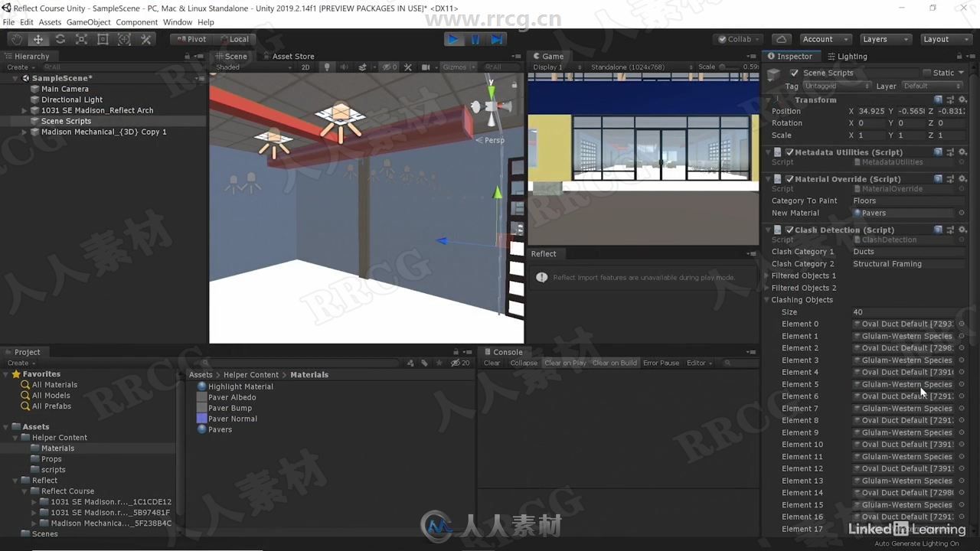Screen dimensions: 980x551
Task: Open the Hierarchy panel options menu
Action: (x=199, y=56)
